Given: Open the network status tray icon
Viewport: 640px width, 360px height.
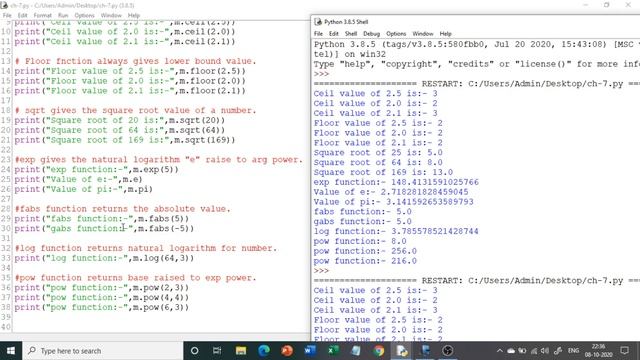Looking at the screenshot, I should pos(534,351).
